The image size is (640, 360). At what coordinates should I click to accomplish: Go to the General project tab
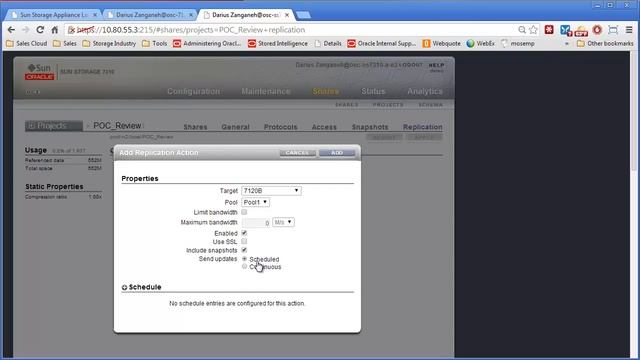[235, 127]
